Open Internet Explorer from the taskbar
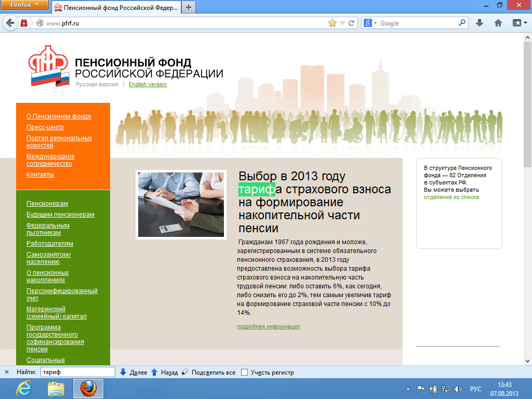Image resolution: width=532 pixels, height=399 pixels. coord(24,388)
